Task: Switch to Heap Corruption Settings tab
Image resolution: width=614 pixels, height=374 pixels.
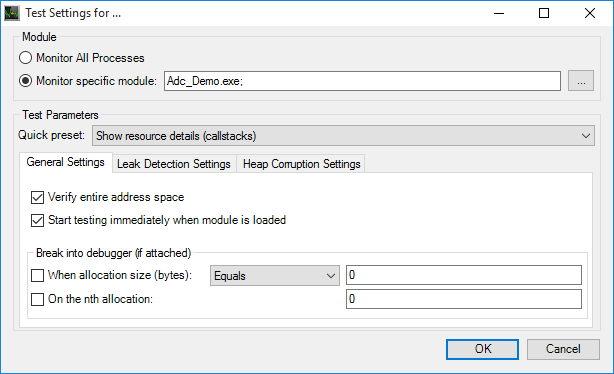Action: coord(301,164)
